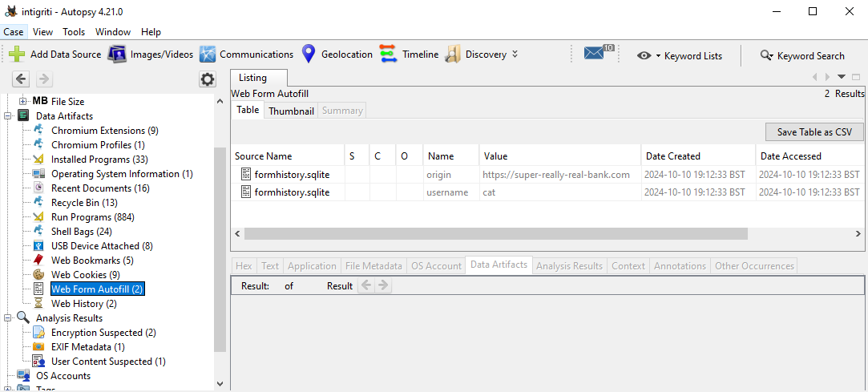
Task: Click the results table horizontal scrollbar
Action: pyautogui.click(x=495, y=233)
